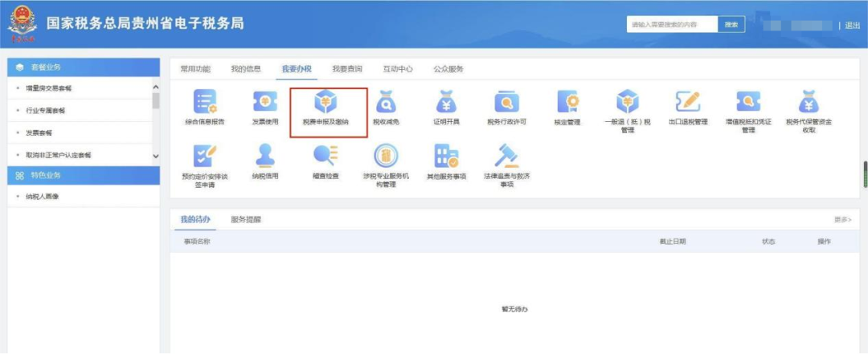Click the 暂无待办 empty message
868x354 pixels.
pos(514,309)
